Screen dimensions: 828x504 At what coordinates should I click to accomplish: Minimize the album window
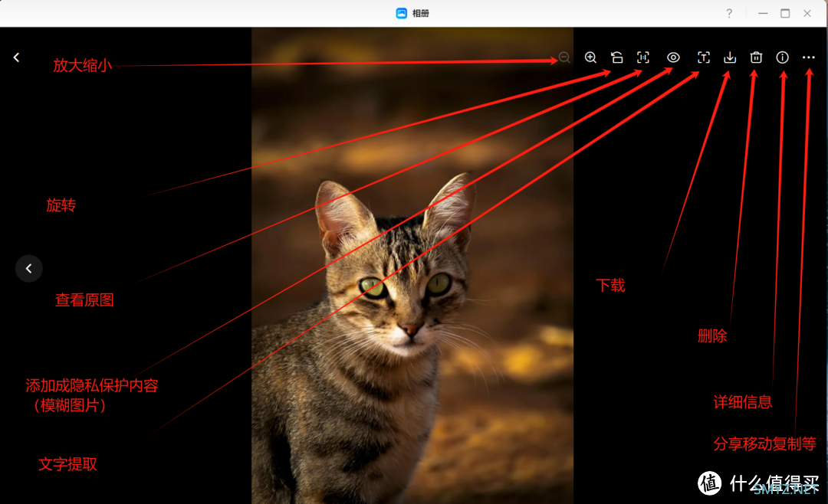(x=763, y=13)
